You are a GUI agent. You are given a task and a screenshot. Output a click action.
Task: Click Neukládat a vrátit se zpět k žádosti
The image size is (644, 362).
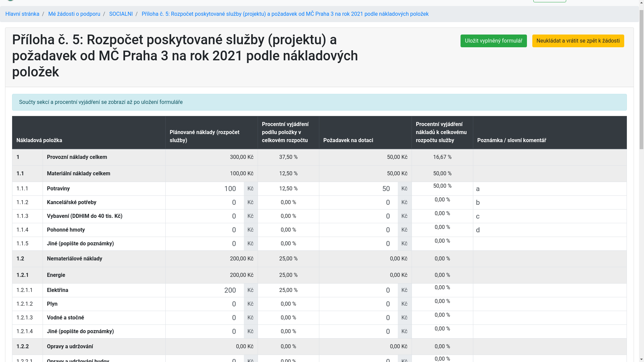coord(578,41)
